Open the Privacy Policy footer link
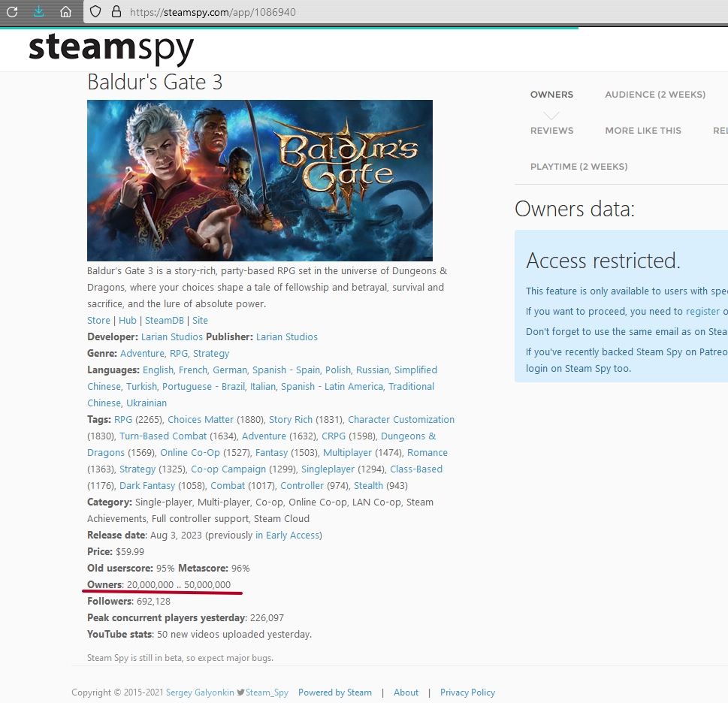This screenshot has height=703, width=728. point(467,692)
